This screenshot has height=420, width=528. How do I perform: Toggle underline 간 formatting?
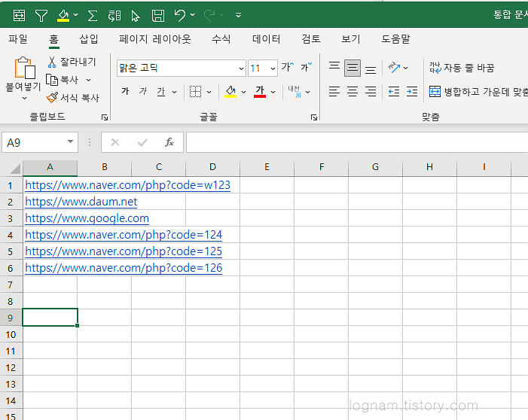161,92
